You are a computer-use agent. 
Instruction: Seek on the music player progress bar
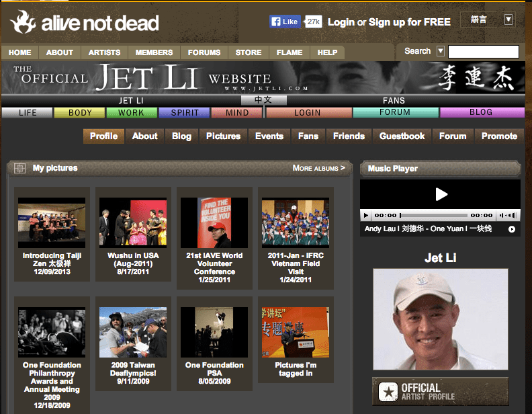click(434, 215)
